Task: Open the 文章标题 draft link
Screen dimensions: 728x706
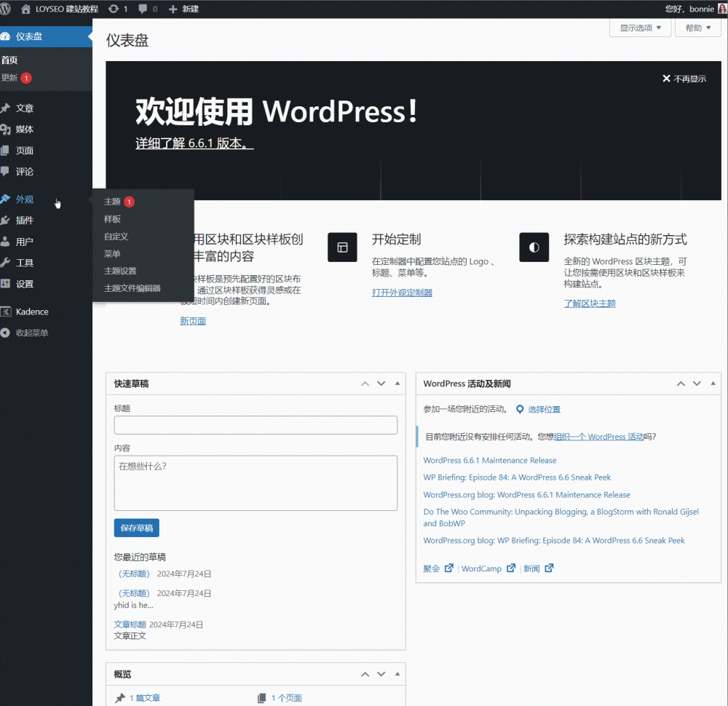Action: pos(130,624)
